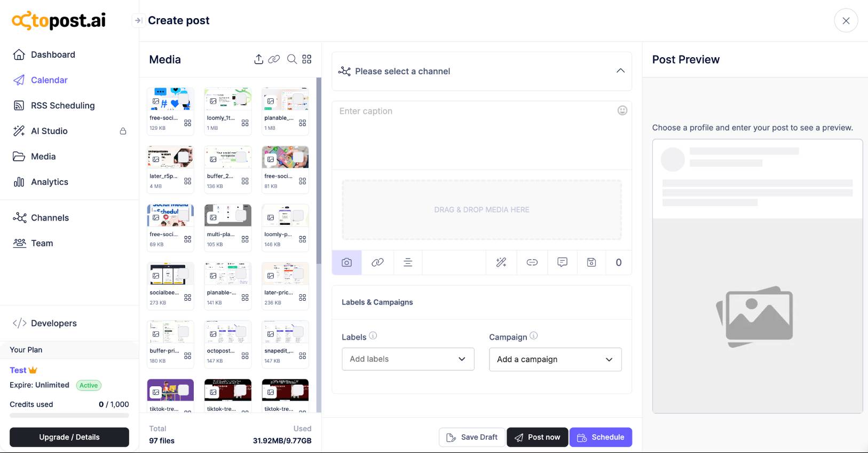868x453 pixels.
Task: Open the Add labels dropdown
Action: pos(408,359)
